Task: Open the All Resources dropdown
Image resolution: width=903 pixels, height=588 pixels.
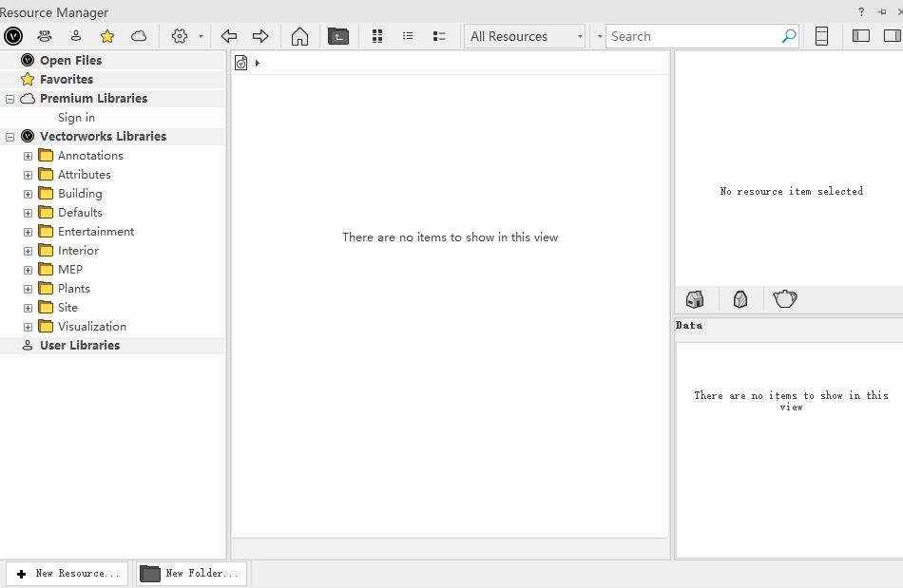Action: pyautogui.click(x=526, y=36)
